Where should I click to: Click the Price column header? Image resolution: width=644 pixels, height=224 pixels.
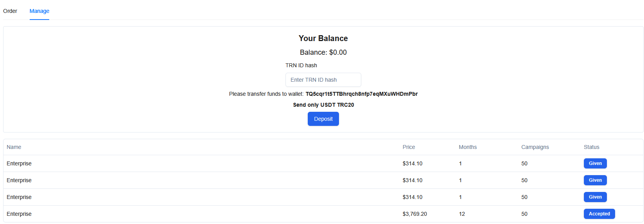pos(409,147)
